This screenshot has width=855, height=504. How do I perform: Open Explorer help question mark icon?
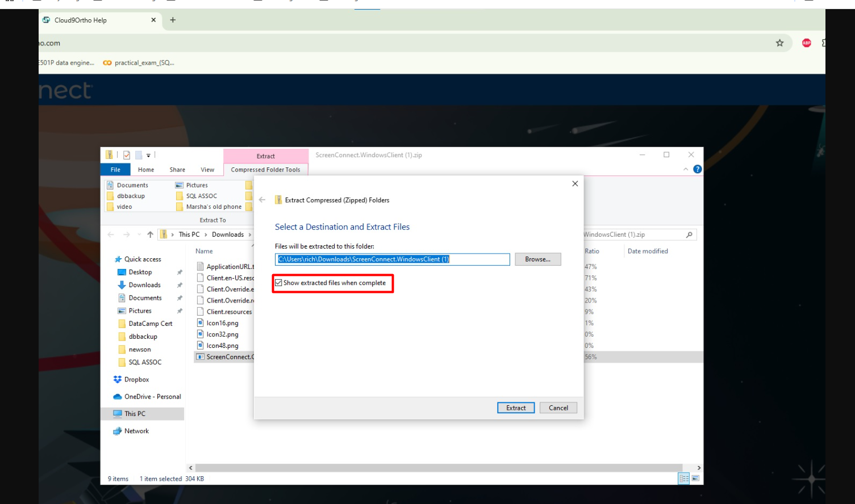tap(698, 169)
